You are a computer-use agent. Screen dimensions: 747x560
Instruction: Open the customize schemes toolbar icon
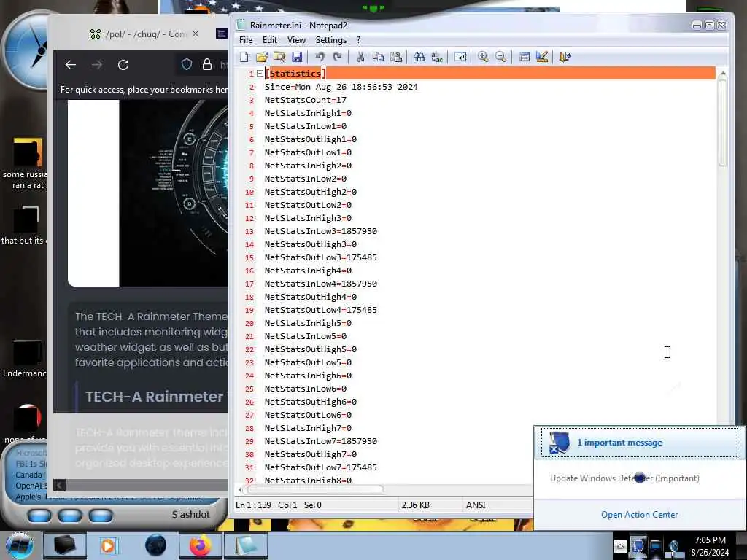pos(542,57)
